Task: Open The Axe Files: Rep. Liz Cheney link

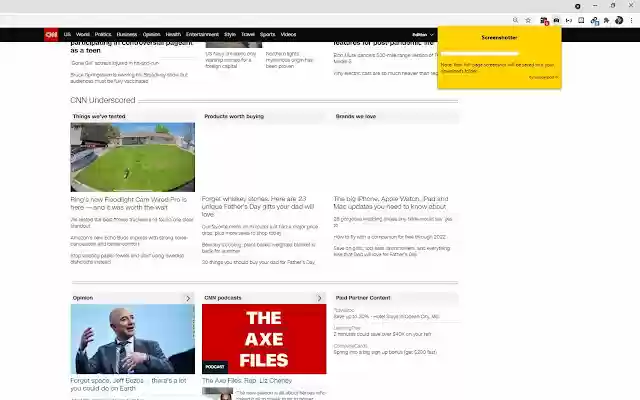Action: pos(247,380)
